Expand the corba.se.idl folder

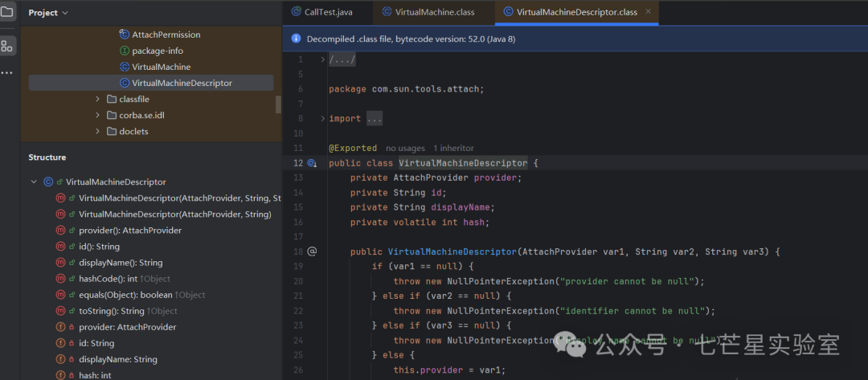(x=97, y=115)
